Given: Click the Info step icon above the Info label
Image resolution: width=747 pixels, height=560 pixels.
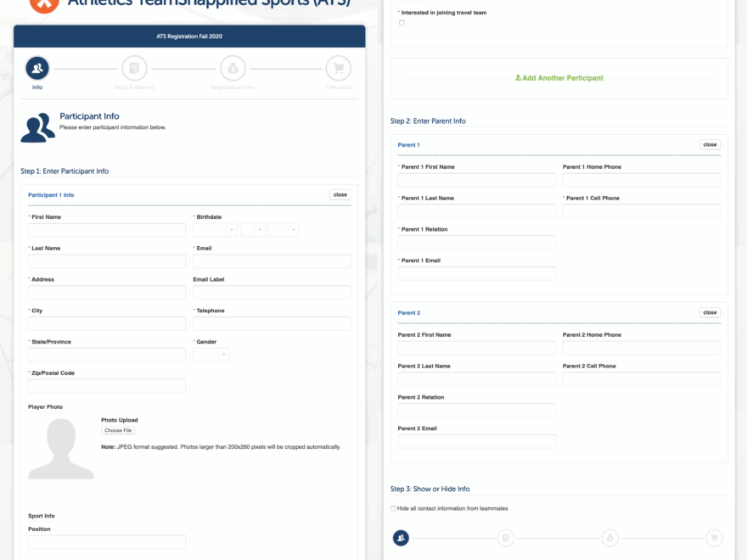Looking at the screenshot, I should 37,68.
